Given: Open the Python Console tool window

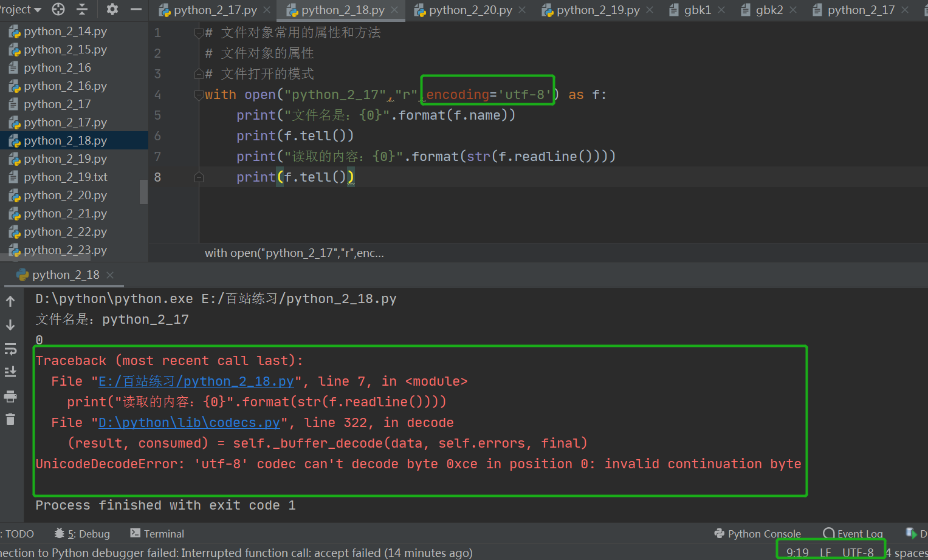Looking at the screenshot, I should click(x=757, y=534).
